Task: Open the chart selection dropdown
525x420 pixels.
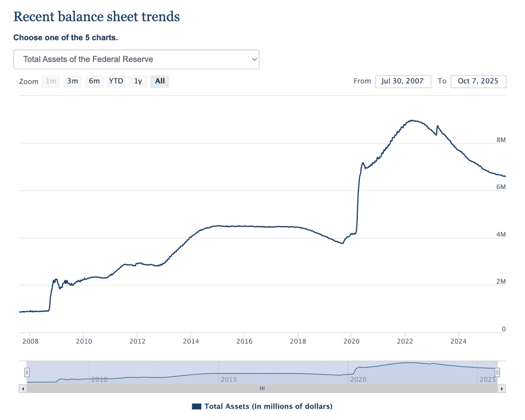Action: tap(136, 59)
